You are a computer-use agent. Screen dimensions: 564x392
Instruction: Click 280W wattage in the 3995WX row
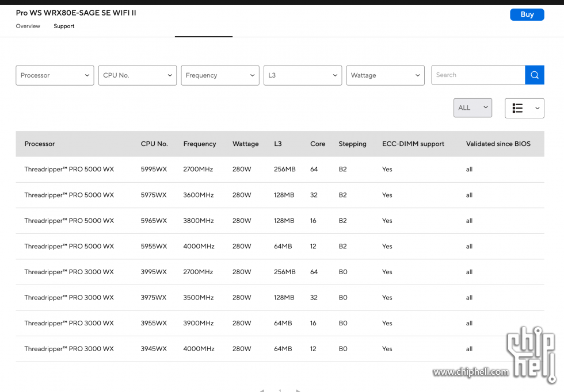tap(242, 272)
